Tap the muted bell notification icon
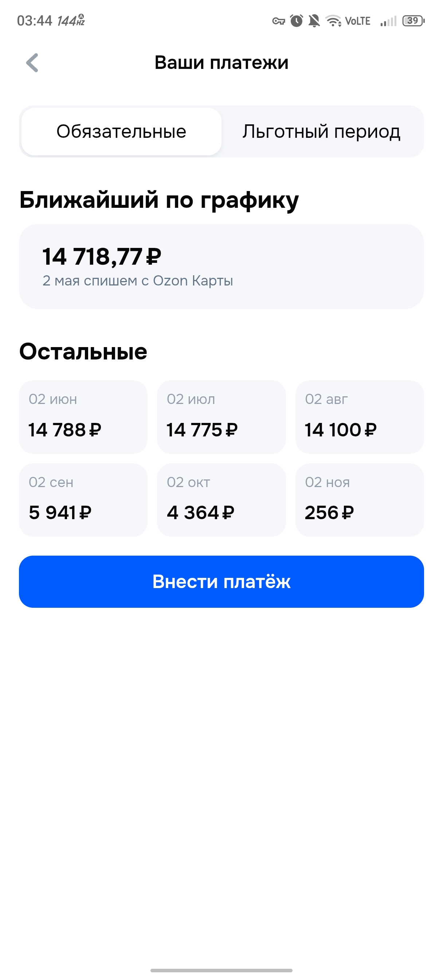Screen dimensions: 443x980 coord(314,20)
